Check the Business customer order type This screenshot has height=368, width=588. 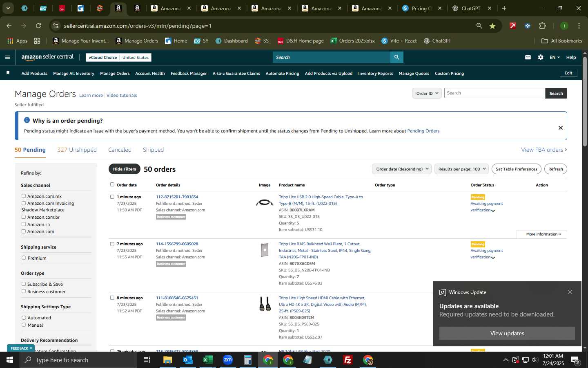pyautogui.click(x=24, y=292)
